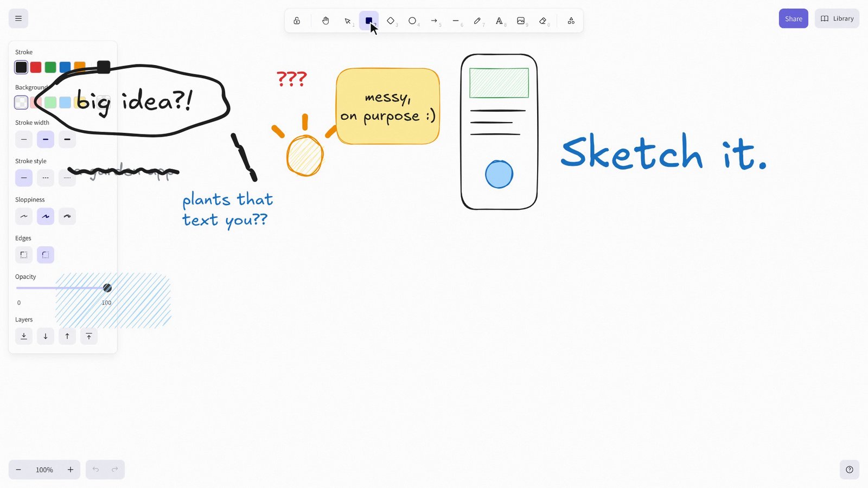Choose the transparent background swatch

click(x=21, y=102)
